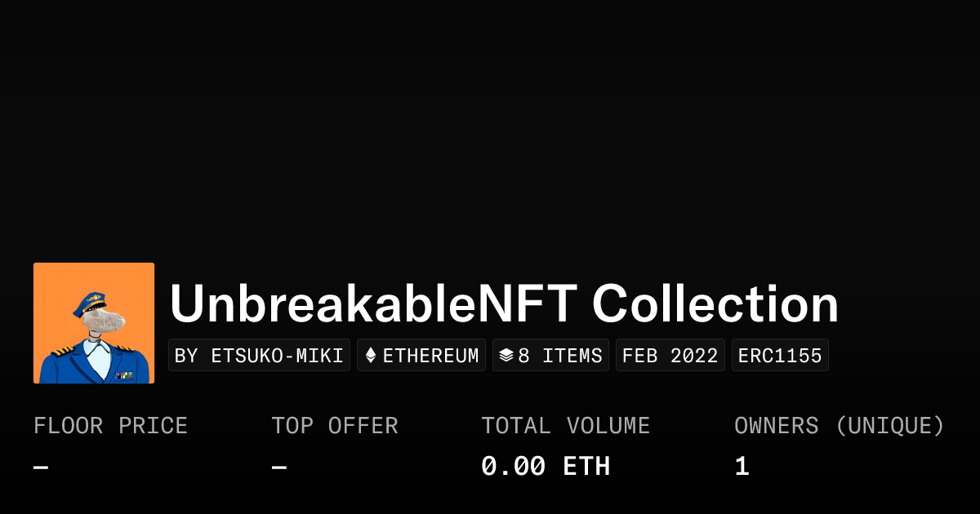
Task: Click the FEB 2022 date badge
Action: tap(670, 356)
